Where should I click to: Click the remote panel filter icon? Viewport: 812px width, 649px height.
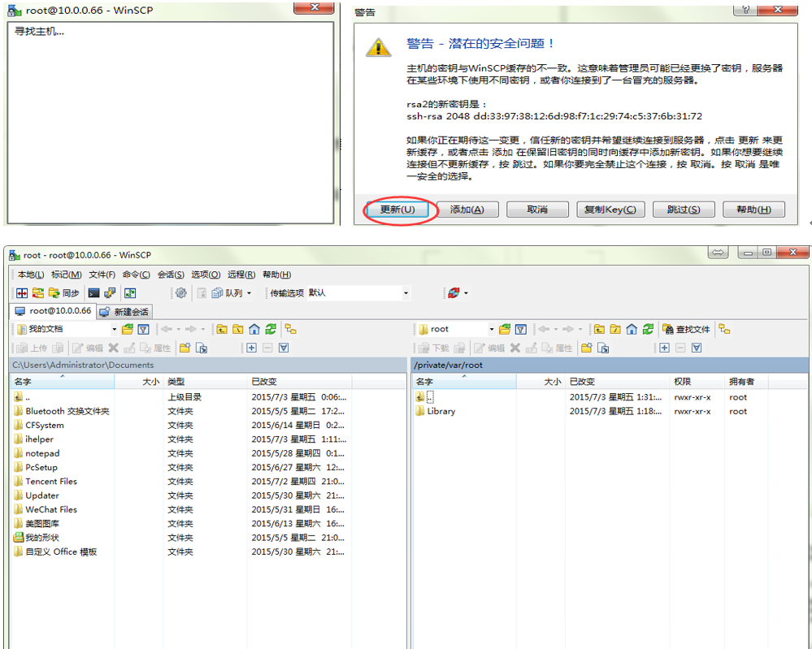tap(521, 329)
